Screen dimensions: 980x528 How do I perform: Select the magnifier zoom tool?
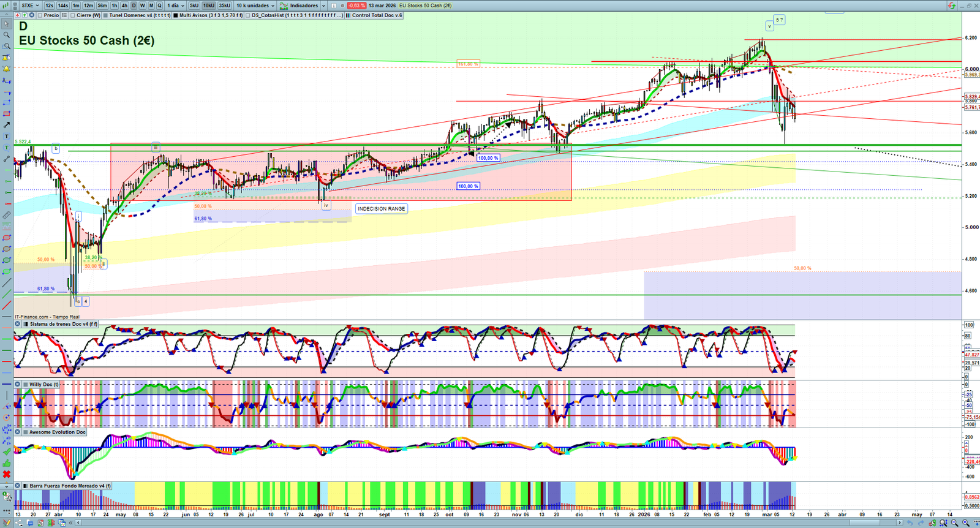coord(7,35)
